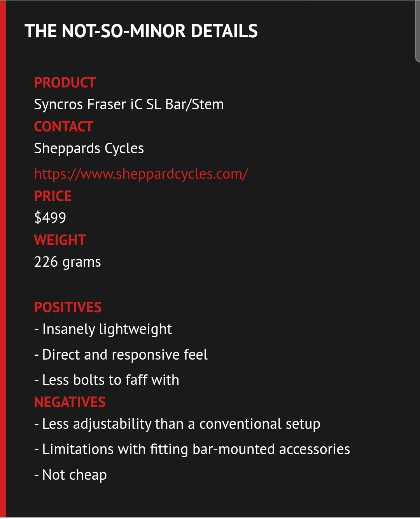Open the sheppardcycles.com link
The height and width of the screenshot is (519, 420).
(x=141, y=174)
